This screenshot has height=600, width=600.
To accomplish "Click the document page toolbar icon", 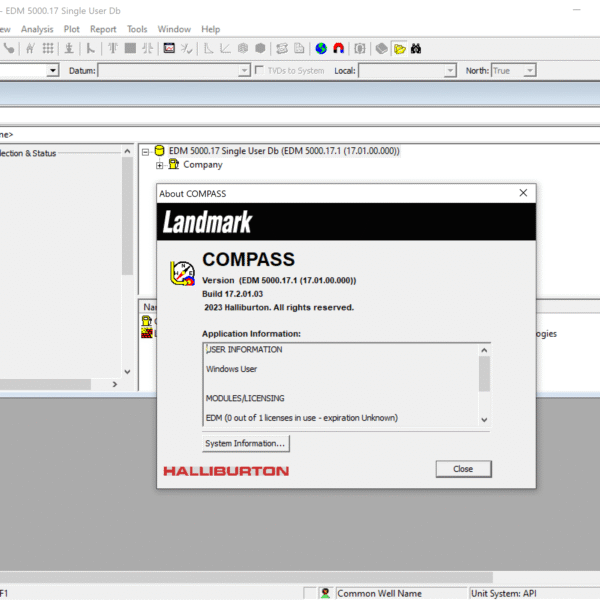I will [299, 48].
